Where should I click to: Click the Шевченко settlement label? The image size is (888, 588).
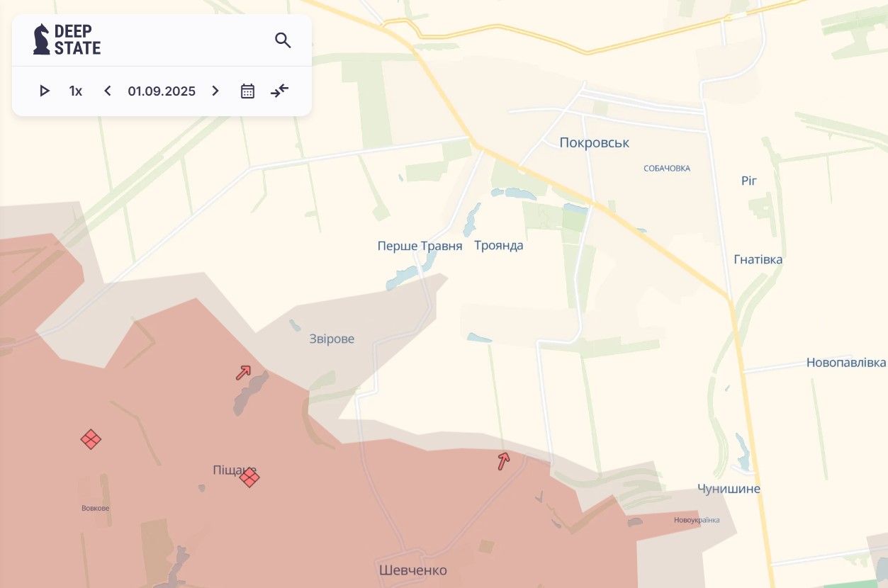coord(413,570)
